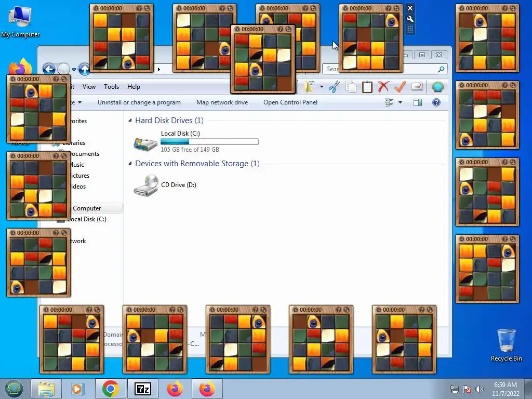This screenshot has height=399, width=532.
Task: Click the 'CD Drive (D:)' label
Action: 179,185
